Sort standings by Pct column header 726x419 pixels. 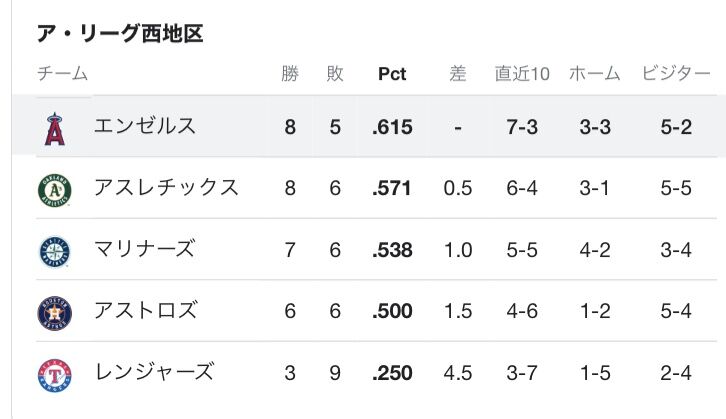tap(392, 74)
